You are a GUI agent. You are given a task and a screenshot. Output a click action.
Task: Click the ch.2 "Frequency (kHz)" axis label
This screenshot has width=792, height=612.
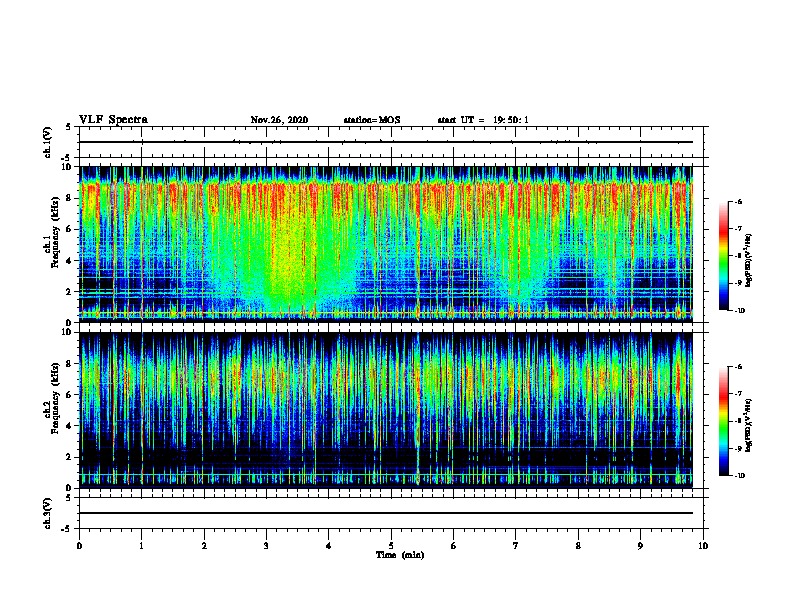pyautogui.click(x=55, y=398)
